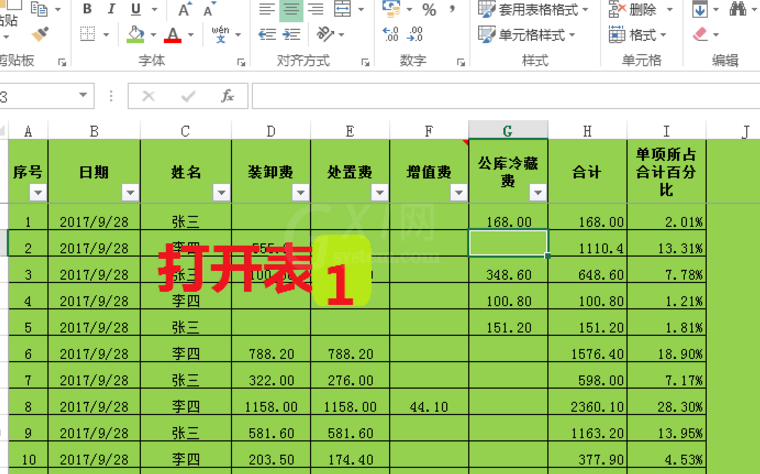
Task: Open filter dropdown for 装卸费
Action: pos(301,193)
